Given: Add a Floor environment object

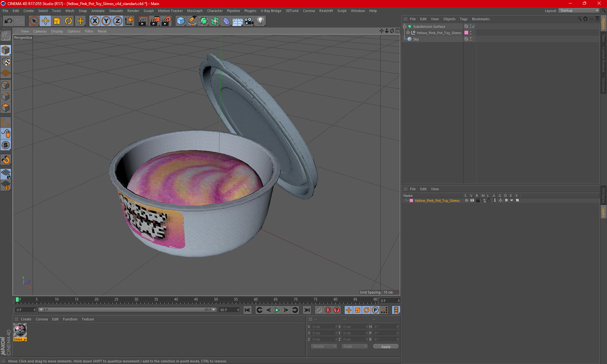Looking at the screenshot, I should coord(237,21).
